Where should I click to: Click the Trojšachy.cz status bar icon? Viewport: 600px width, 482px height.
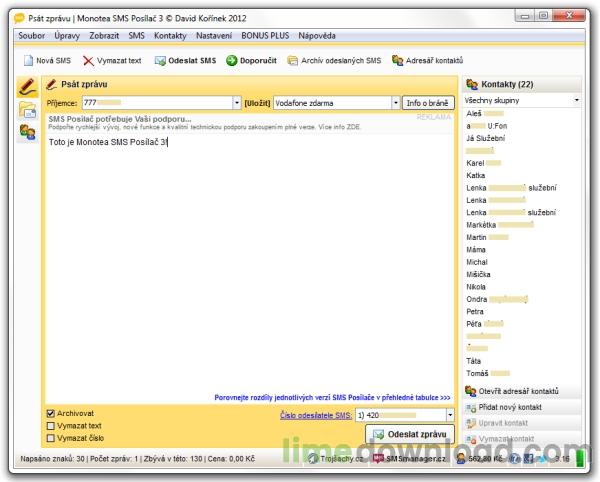point(313,458)
